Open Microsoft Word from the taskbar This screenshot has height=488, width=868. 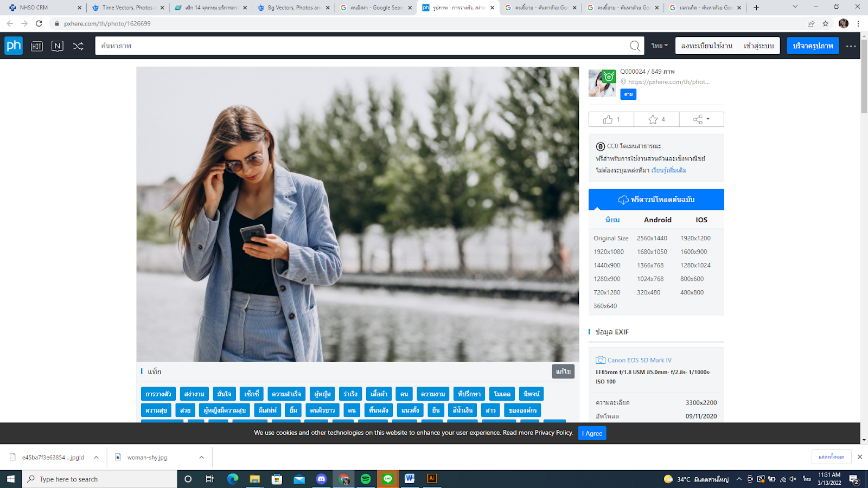pyautogui.click(x=410, y=479)
